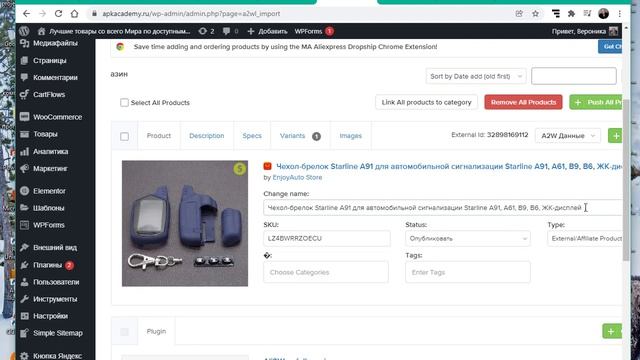
Task: Switch to the Description tab
Action: [x=207, y=136]
